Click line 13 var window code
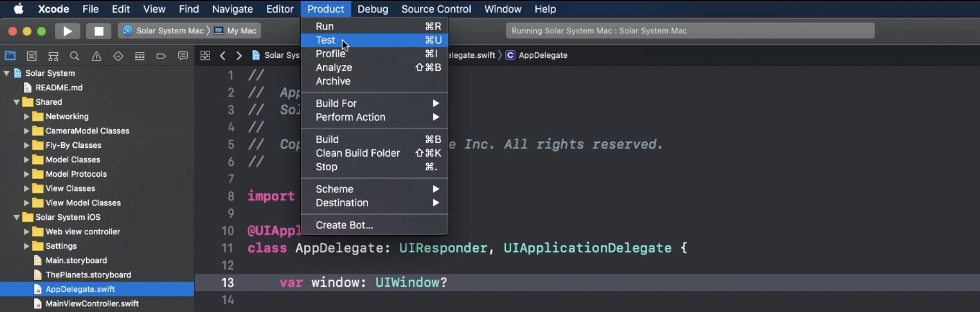Image resolution: width=980 pixels, height=312 pixels. point(363,283)
